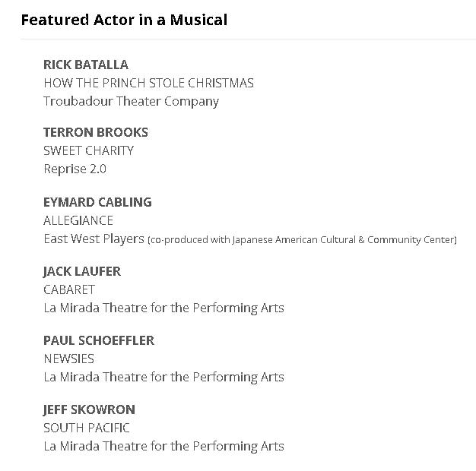Select the name Paul Schoeffler

click(99, 340)
